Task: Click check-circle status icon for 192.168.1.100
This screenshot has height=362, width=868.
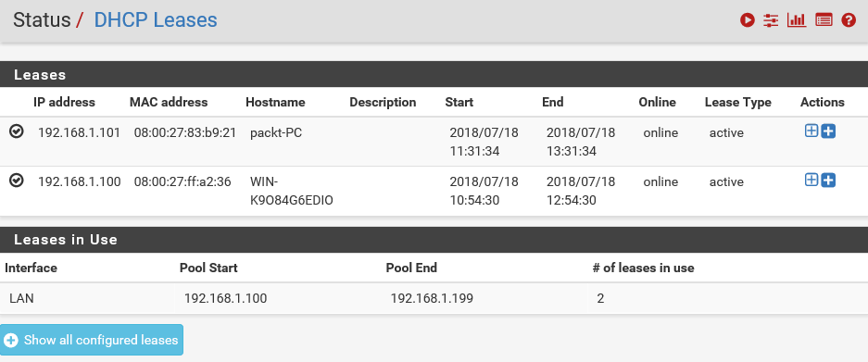Action: click(x=17, y=181)
